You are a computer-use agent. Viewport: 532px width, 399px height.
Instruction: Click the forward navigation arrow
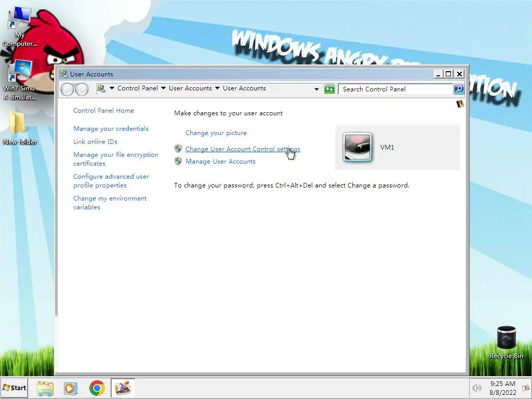click(82, 89)
